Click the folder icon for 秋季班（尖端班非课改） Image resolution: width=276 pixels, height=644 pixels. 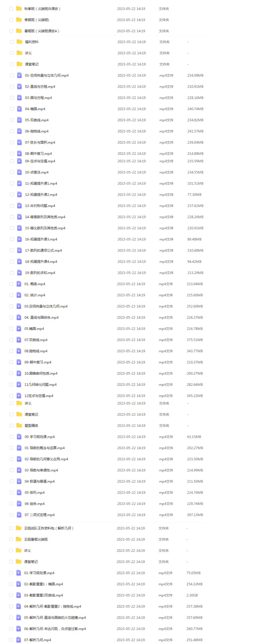click(x=19, y=8)
